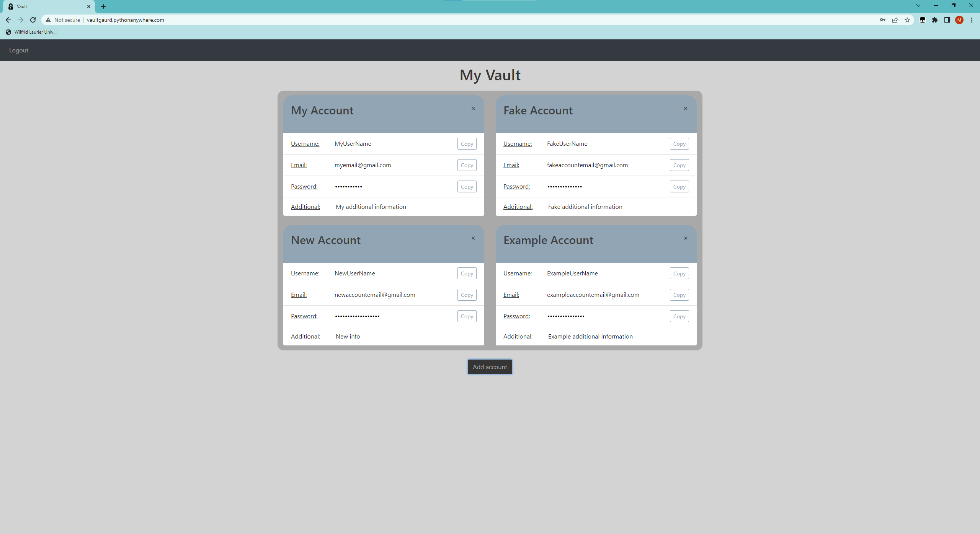
Task: Dismiss the Example Account card
Action: (685, 238)
